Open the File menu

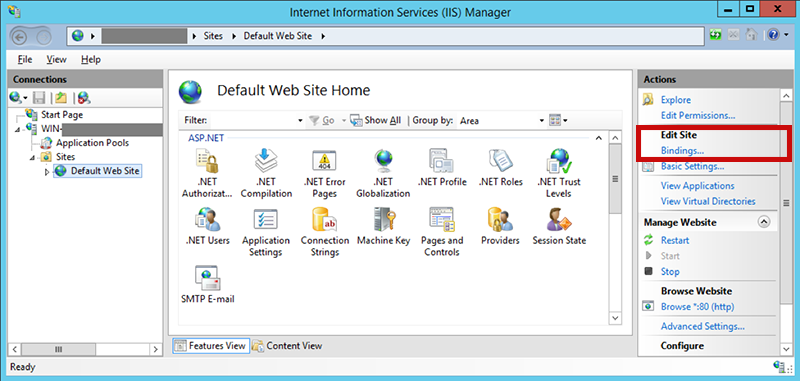25,59
